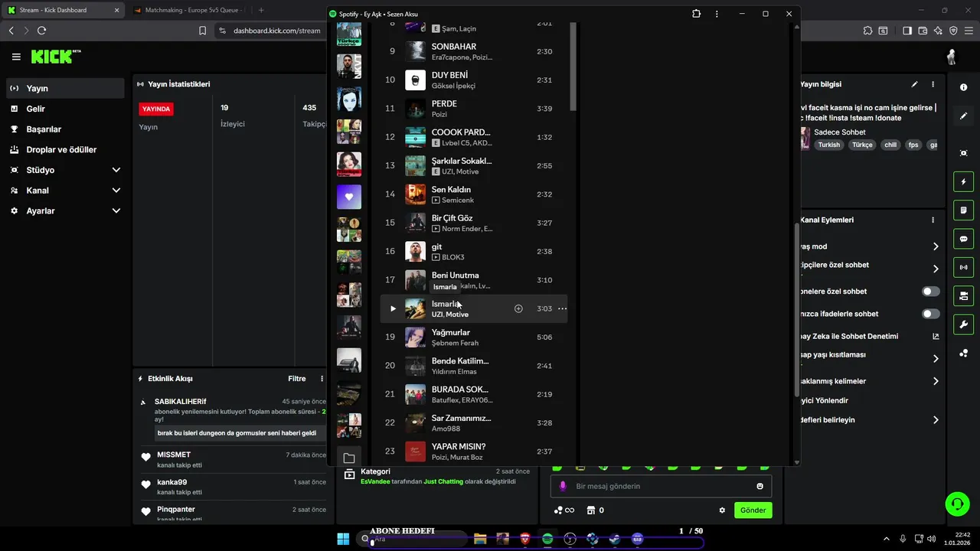Click the 'Bir mesaj gönderin' chat input

tap(661, 486)
